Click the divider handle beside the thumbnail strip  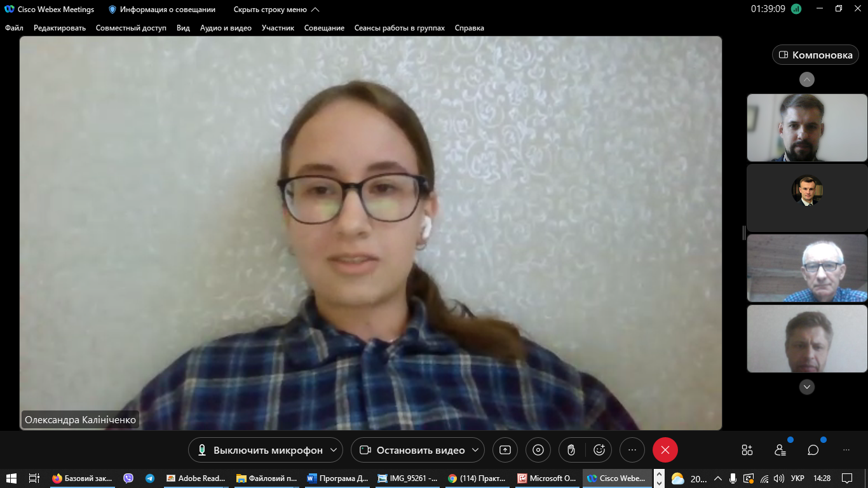tap(743, 233)
